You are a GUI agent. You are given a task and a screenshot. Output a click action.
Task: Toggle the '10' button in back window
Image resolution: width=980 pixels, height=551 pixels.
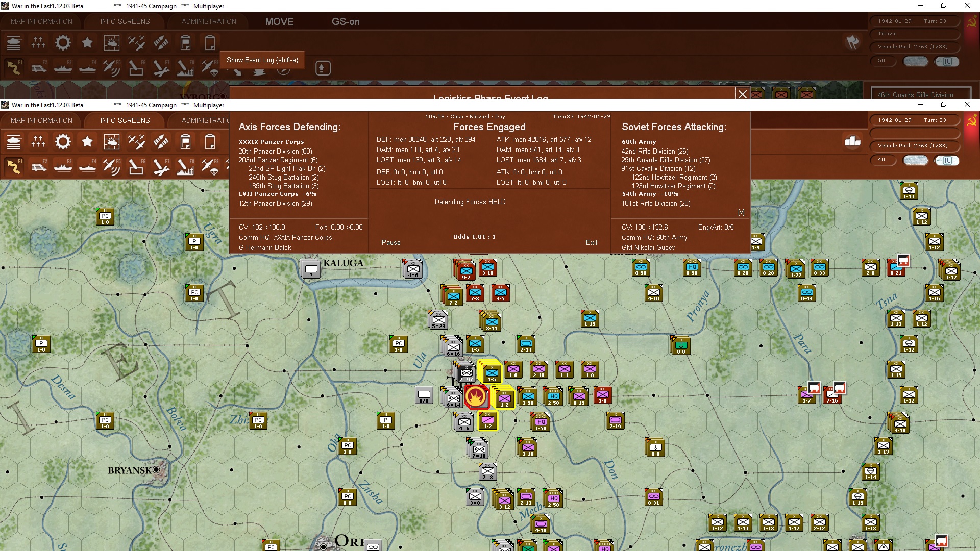coord(947,61)
